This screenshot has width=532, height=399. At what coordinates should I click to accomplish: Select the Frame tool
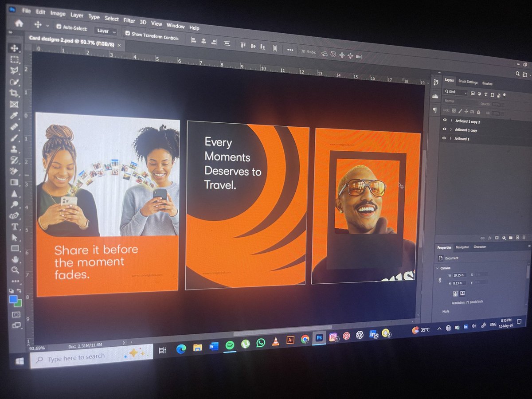point(14,104)
